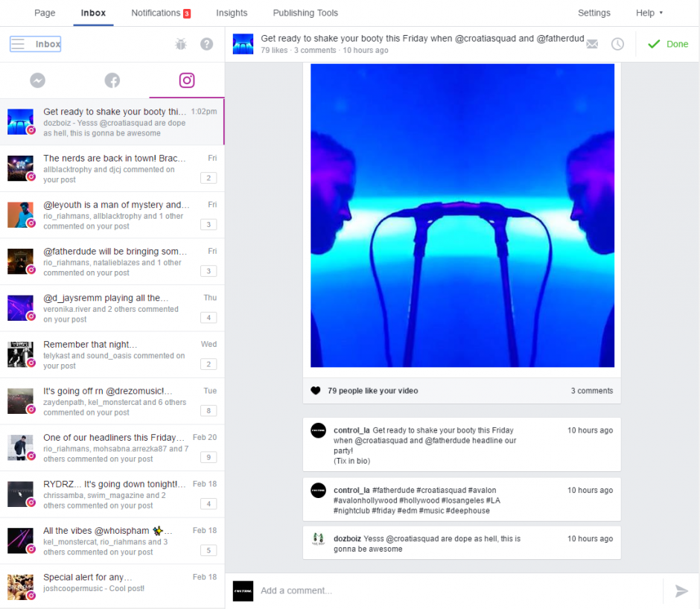Select the Instagram comments tab icon
The width and height of the screenshot is (700, 609).
tap(187, 80)
